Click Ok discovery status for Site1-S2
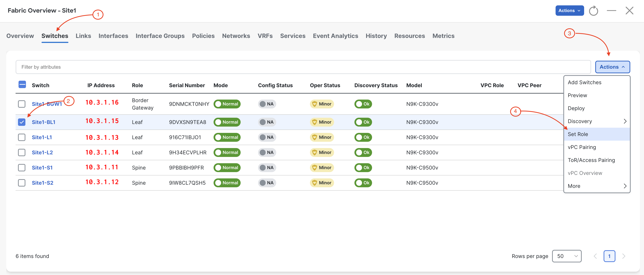The width and height of the screenshot is (644, 275). [363, 183]
